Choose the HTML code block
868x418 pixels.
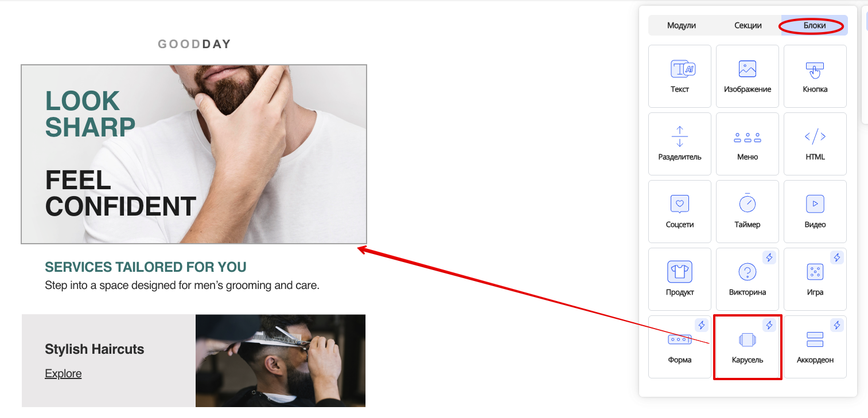815,144
